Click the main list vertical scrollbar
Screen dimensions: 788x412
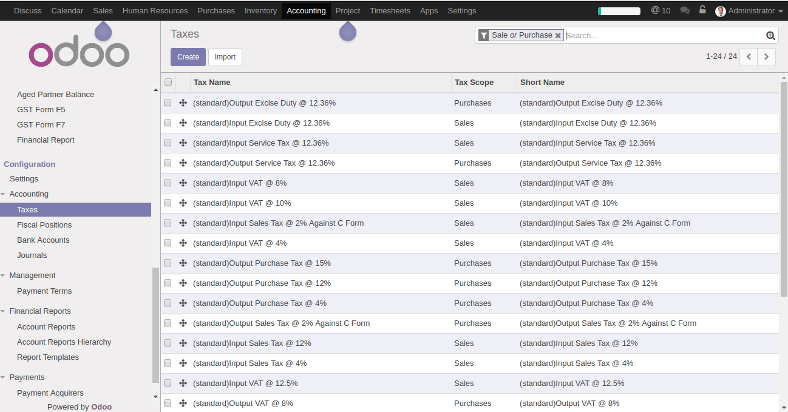click(x=783, y=188)
